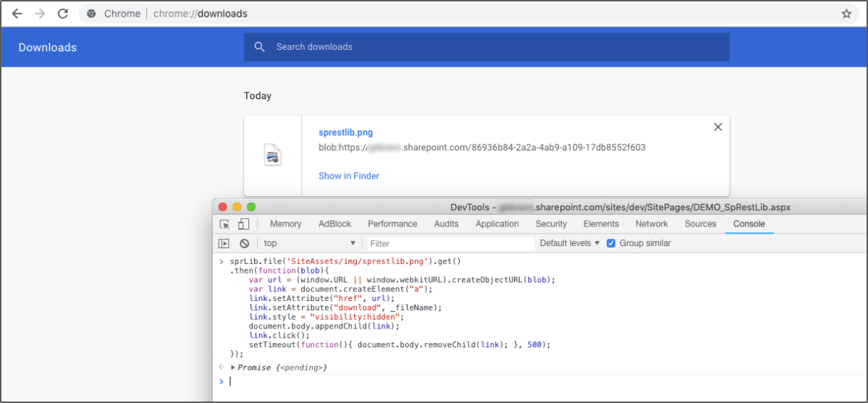Open the Default levels dropdown
Image resolution: width=868 pixels, height=403 pixels.
click(570, 243)
